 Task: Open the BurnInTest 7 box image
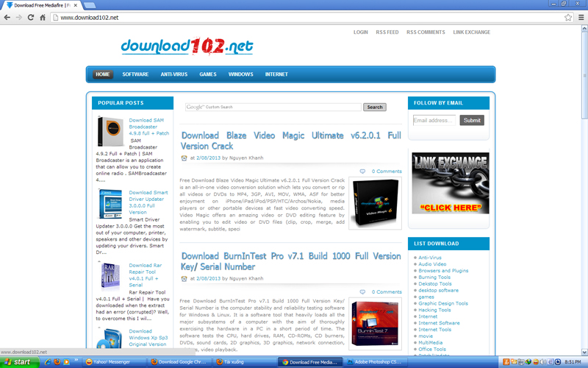pyautogui.click(x=375, y=324)
